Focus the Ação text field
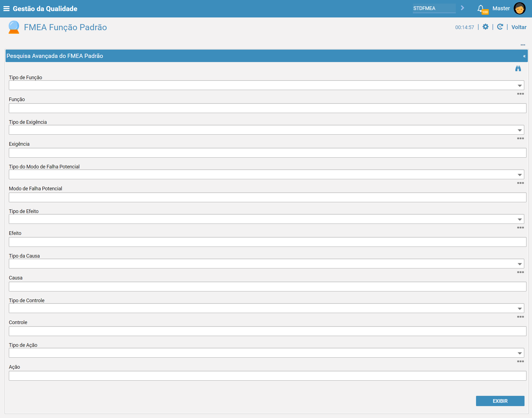Viewport: 532px width, 418px height. pyautogui.click(x=267, y=376)
